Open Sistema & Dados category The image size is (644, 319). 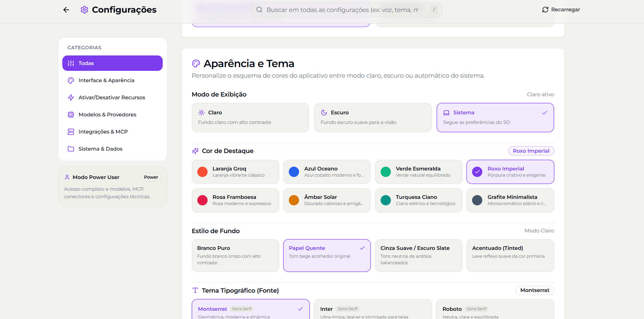[x=112, y=149]
